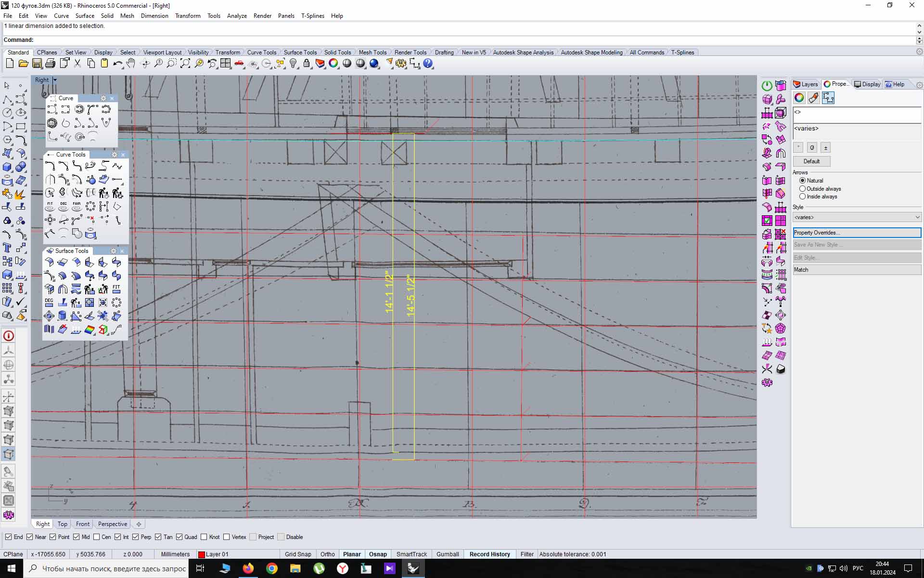Open panel options gear beside Help tab

point(919,85)
